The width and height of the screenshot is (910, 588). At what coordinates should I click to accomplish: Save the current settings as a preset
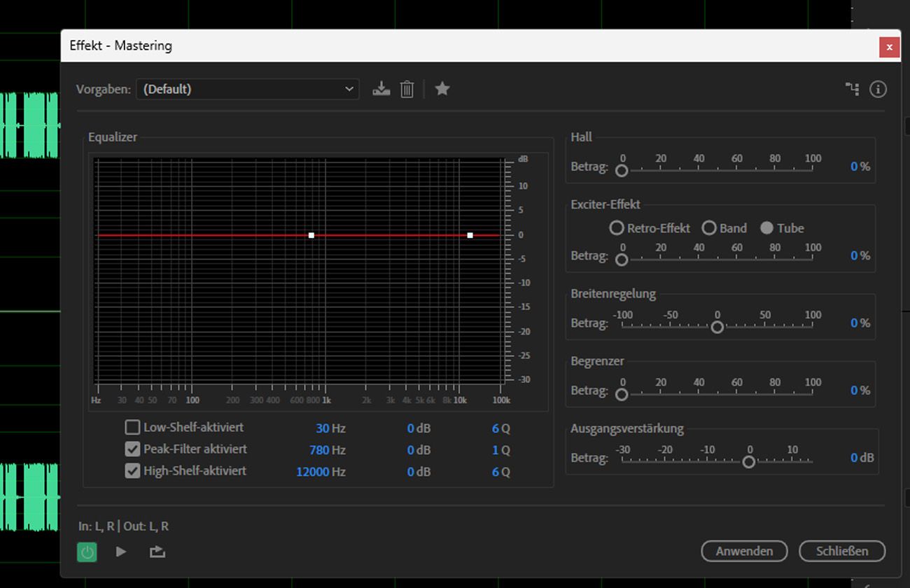[381, 89]
